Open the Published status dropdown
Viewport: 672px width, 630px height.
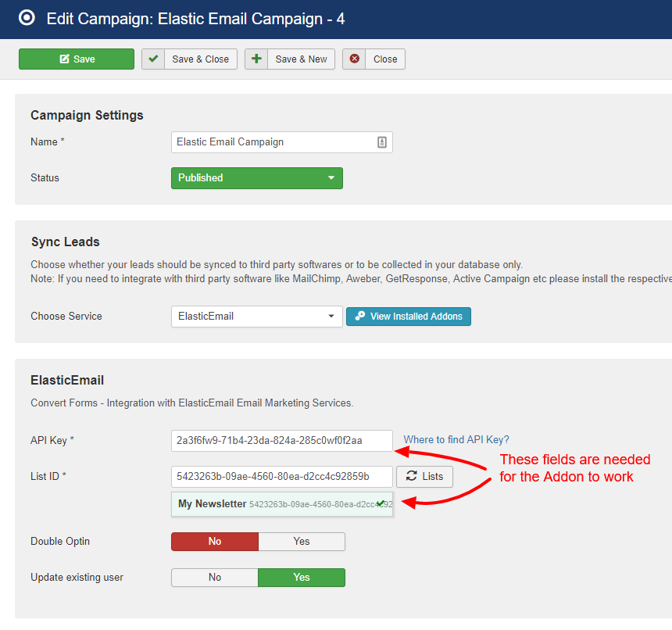[257, 178]
